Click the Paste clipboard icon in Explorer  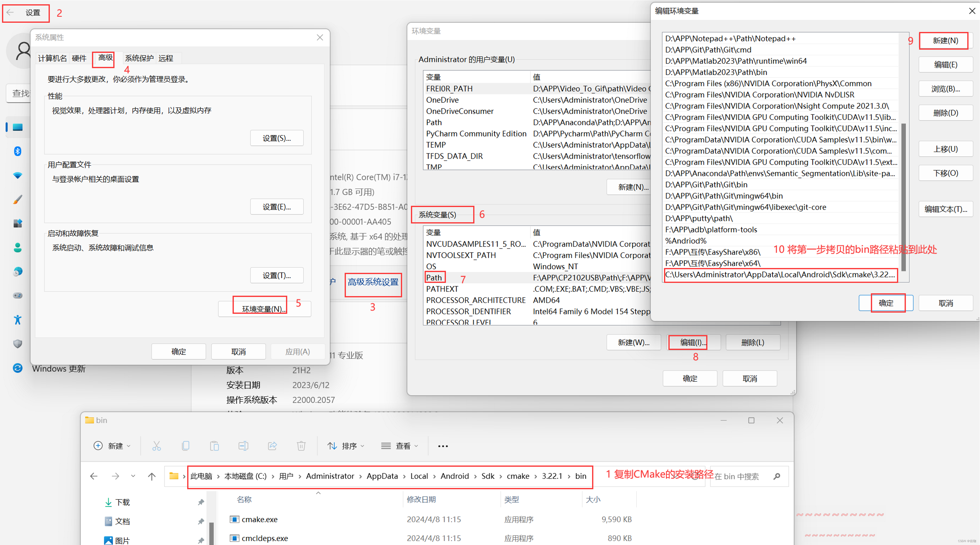point(214,446)
